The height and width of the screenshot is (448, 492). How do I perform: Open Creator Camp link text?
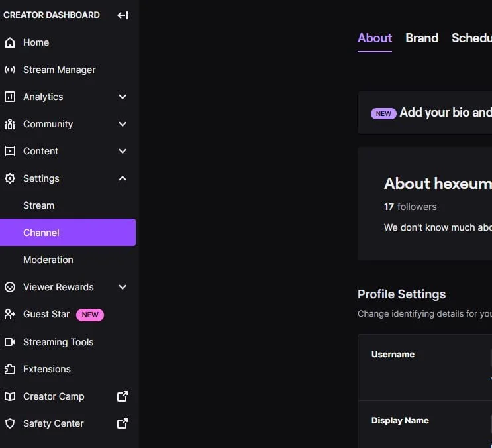(54, 396)
